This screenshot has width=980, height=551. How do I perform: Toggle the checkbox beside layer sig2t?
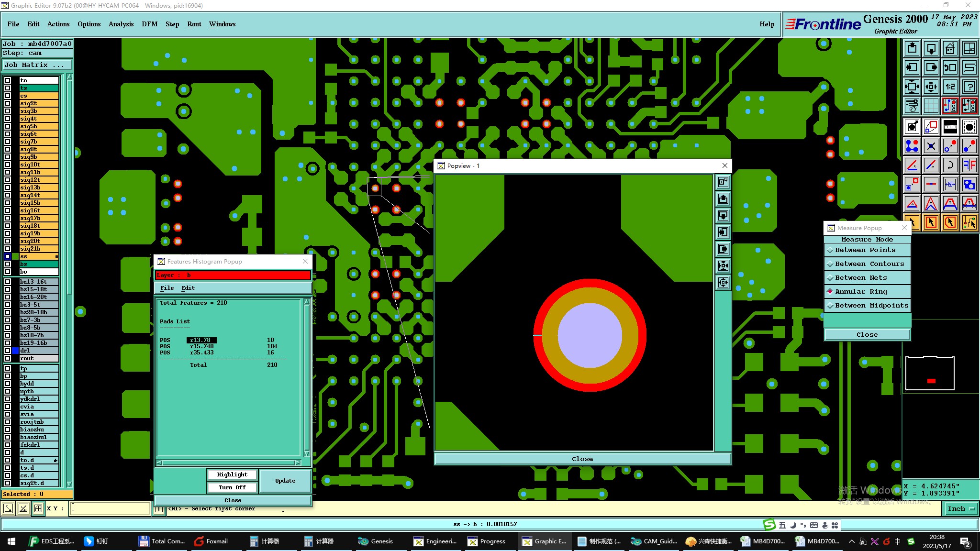click(x=8, y=103)
